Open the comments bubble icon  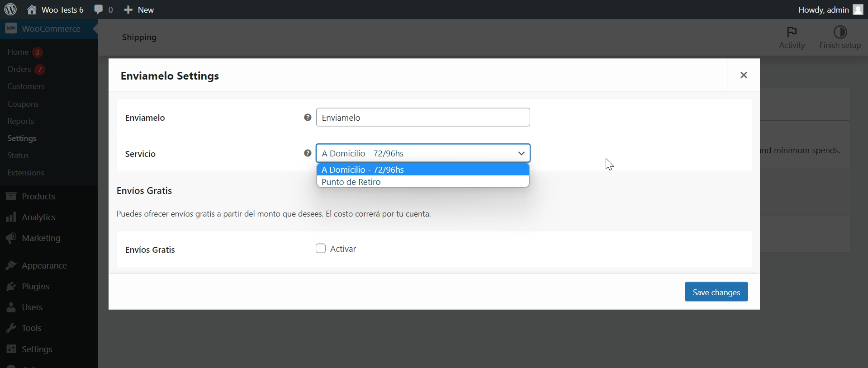98,9
